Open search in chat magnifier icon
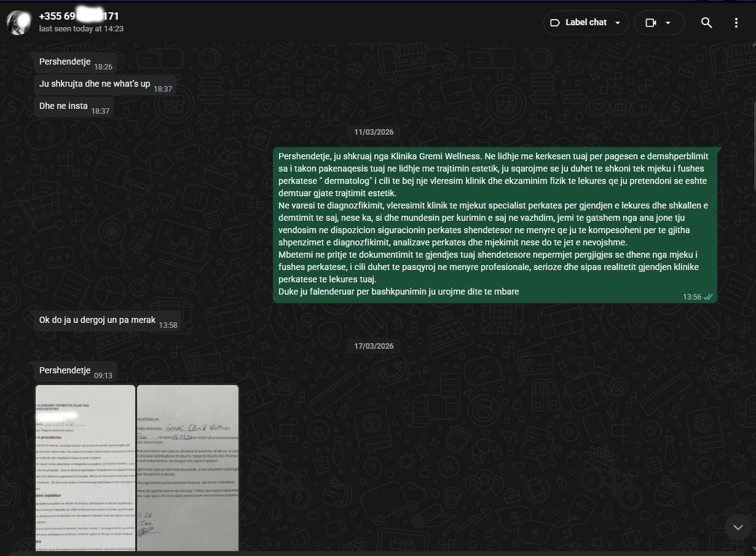Screen dimensions: 756x556 click(706, 23)
